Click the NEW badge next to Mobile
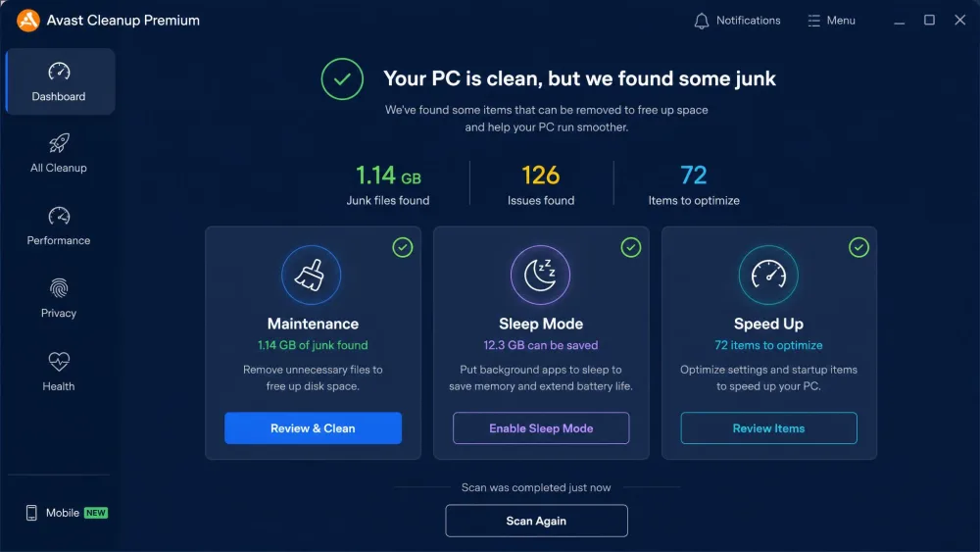The height and width of the screenshot is (552, 980). (x=96, y=513)
